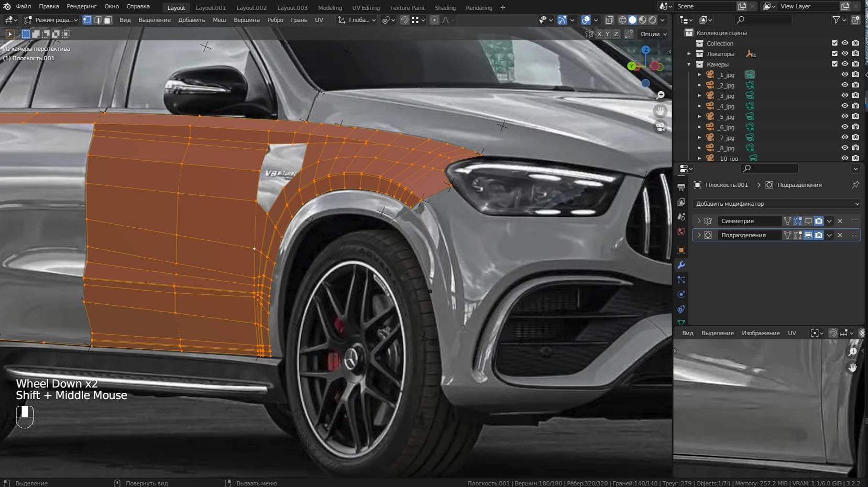The width and height of the screenshot is (868, 487).
Task: Toggle edit mode display of Симметрия modifier
Action: (x=798, y=220)
